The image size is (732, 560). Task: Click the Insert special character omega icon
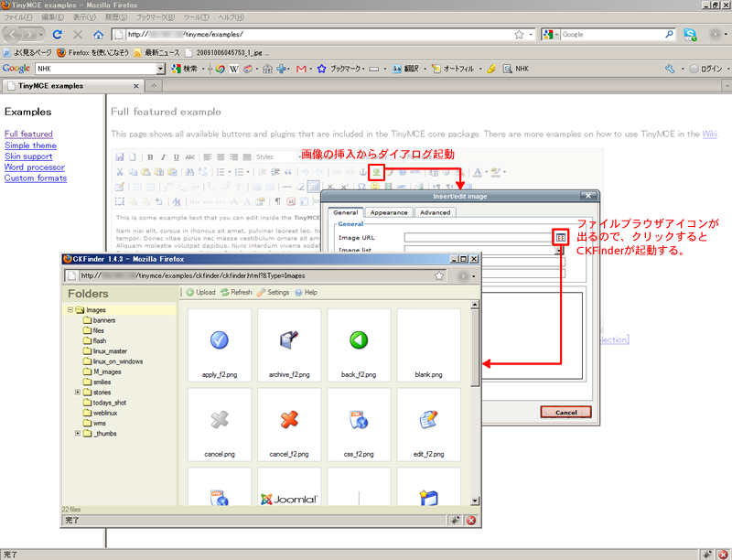tap(361, 187)
